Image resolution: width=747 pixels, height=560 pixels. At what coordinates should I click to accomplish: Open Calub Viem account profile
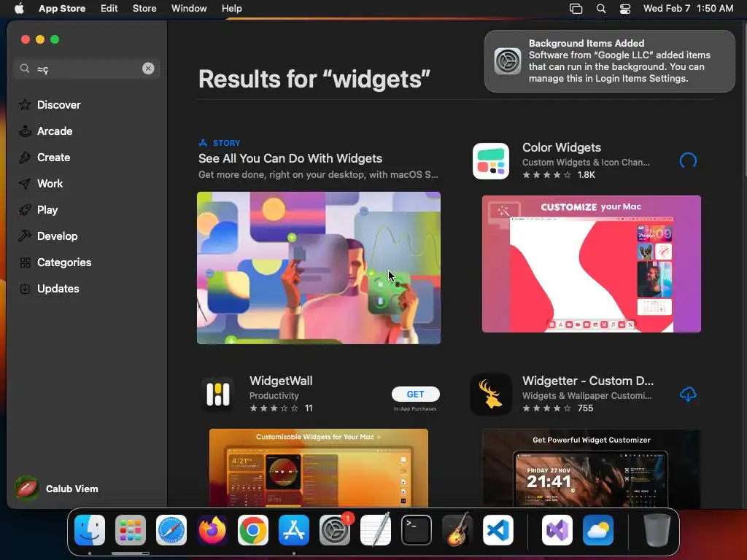(x=56, y=489)
